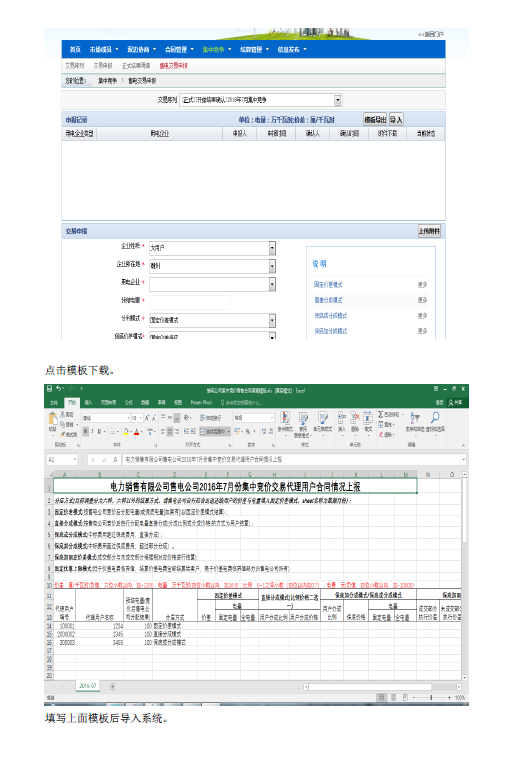Click the red font color A icon
The height and width of the screenshot is (758, 521).
click(x=137, y=431)
